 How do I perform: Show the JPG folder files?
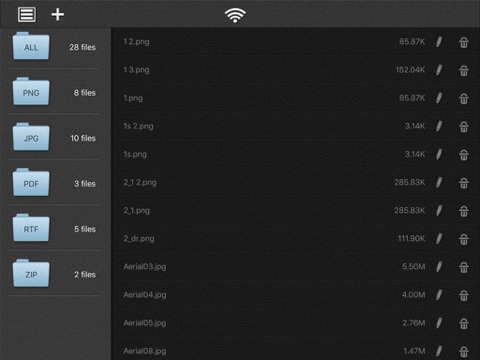[x=31, y=137]
